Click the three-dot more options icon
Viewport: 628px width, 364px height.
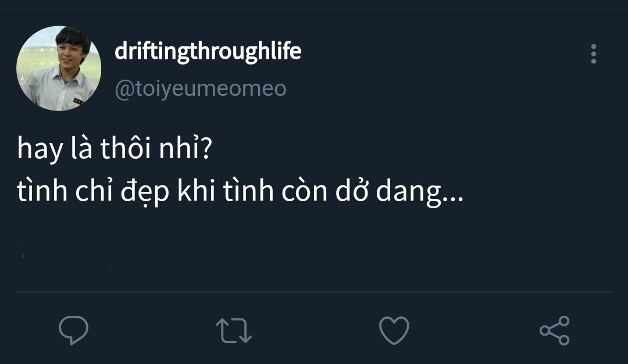pyautogui.click(x=593, y=54)
